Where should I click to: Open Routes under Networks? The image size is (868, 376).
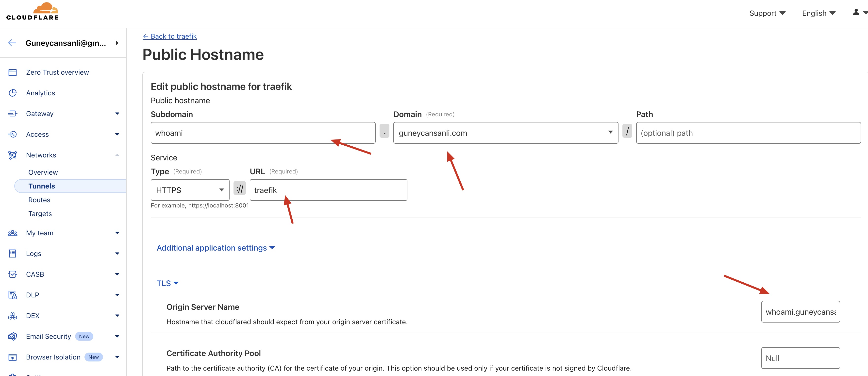(x=39, y=200)
